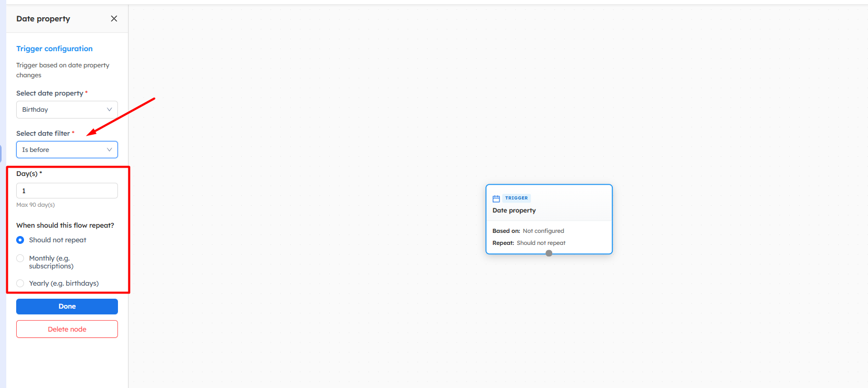Click the Based on: Not configured text in node
The width and height of the screenshot is (868, 388).
tap(528, 231)
